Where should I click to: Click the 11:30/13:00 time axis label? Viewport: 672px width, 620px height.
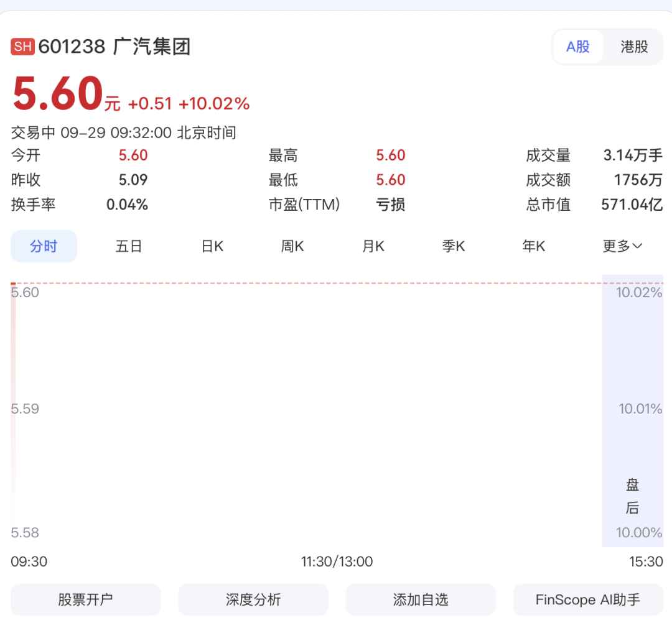tap(337, 562)
